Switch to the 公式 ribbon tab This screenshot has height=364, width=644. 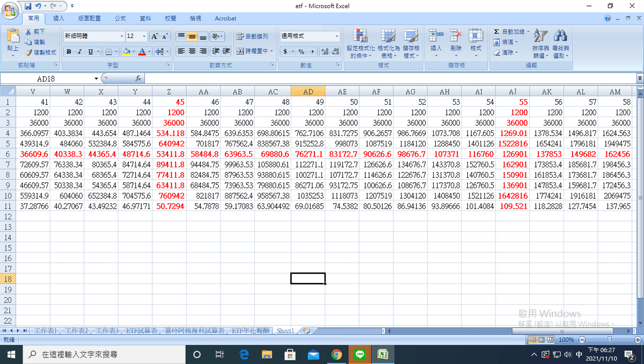(120, 18)
